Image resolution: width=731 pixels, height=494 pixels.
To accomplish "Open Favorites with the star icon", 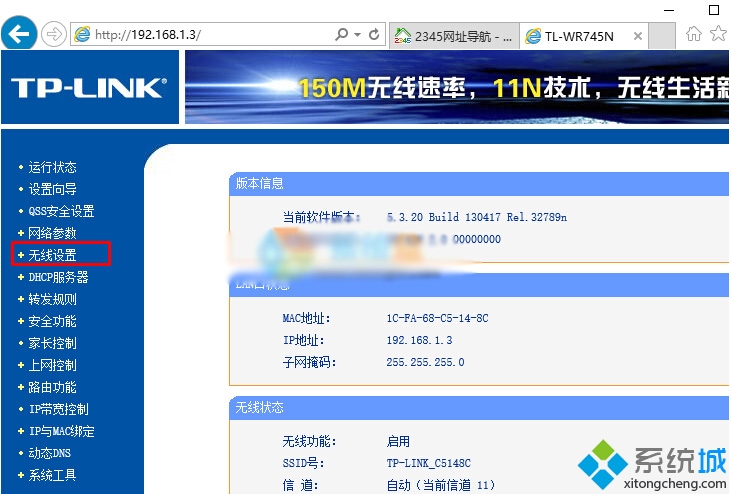I will point(718,34).
